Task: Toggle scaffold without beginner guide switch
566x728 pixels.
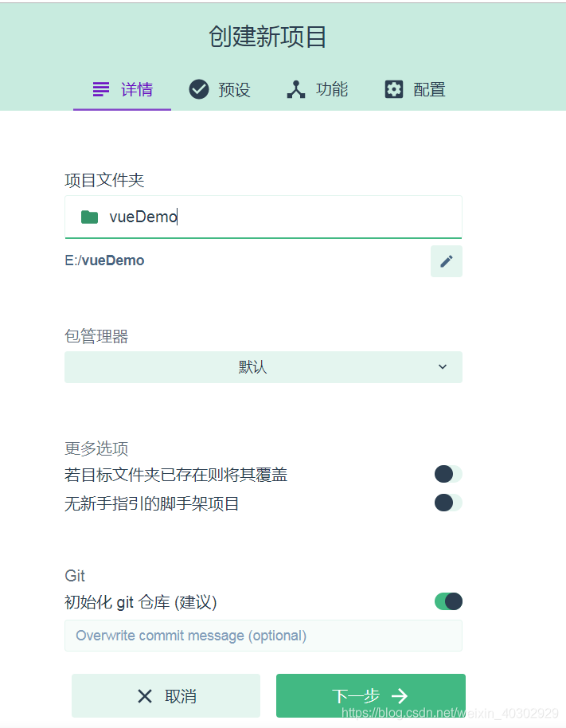Action: (448, 503)
